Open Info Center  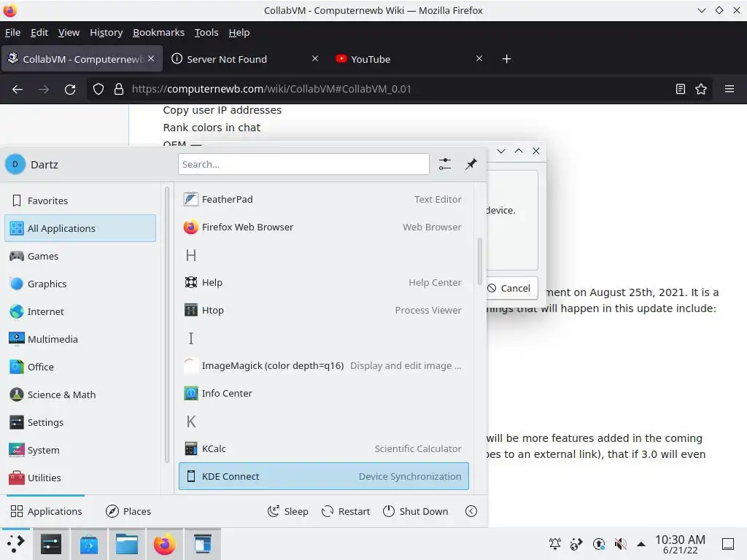point(323,393)
